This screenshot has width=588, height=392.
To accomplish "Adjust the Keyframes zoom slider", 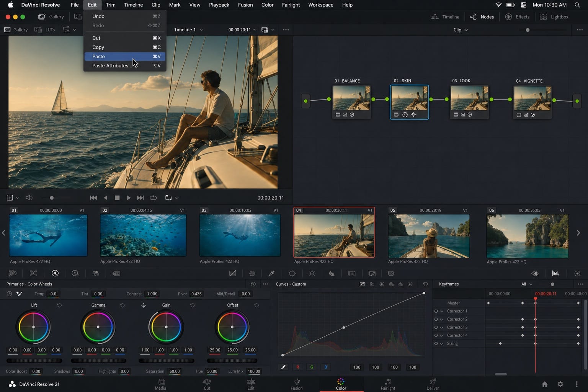I will [552, 284].
